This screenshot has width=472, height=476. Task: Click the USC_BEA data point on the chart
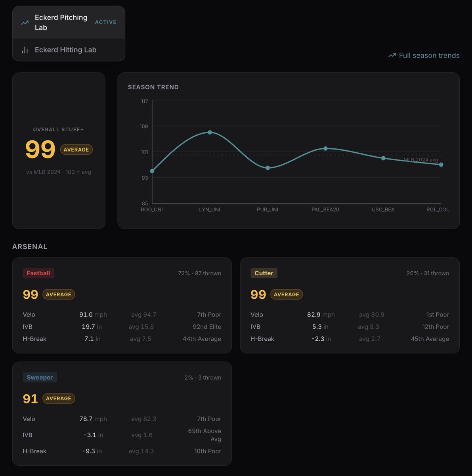pos(383,158)
